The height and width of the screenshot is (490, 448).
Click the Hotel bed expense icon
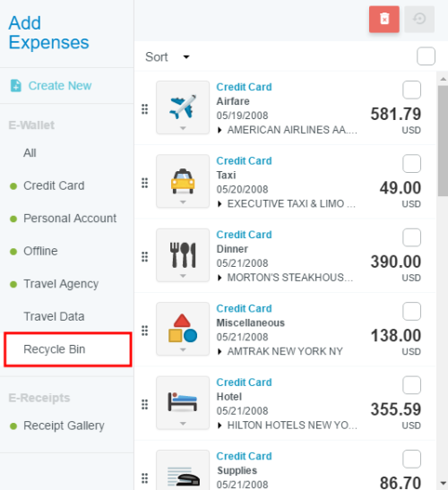pos(183,402)
